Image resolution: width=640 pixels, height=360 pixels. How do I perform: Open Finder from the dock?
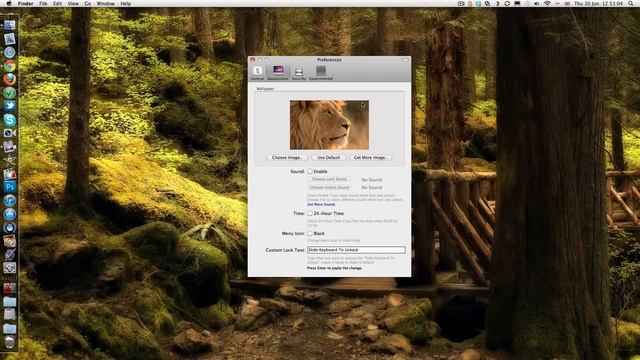click(x=9, y=26)
